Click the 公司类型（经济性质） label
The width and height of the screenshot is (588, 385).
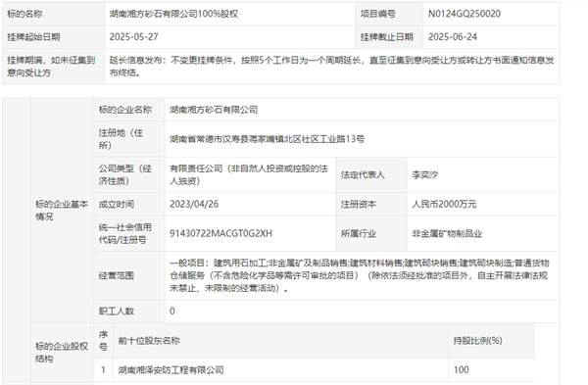[x=125, y=174]
